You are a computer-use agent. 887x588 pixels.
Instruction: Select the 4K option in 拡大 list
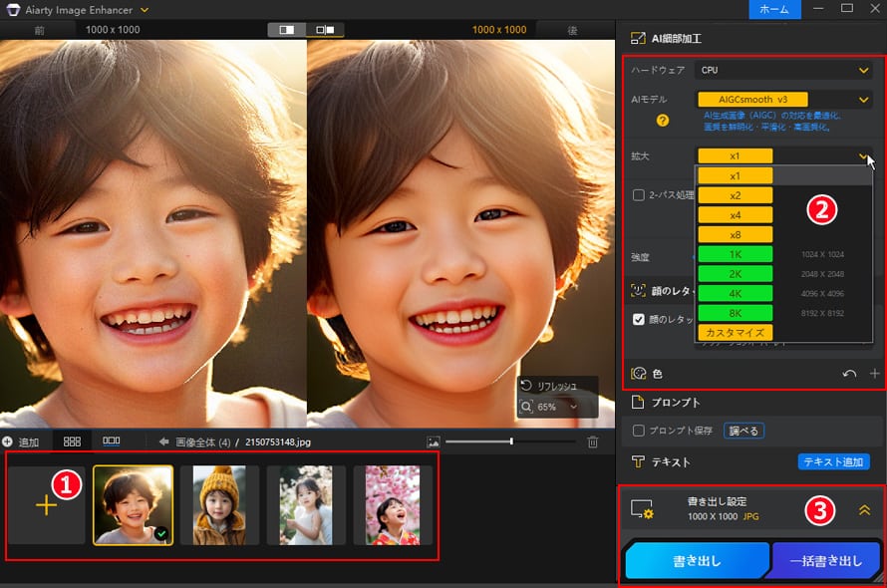pyautogui.click(x=735, y=293)
